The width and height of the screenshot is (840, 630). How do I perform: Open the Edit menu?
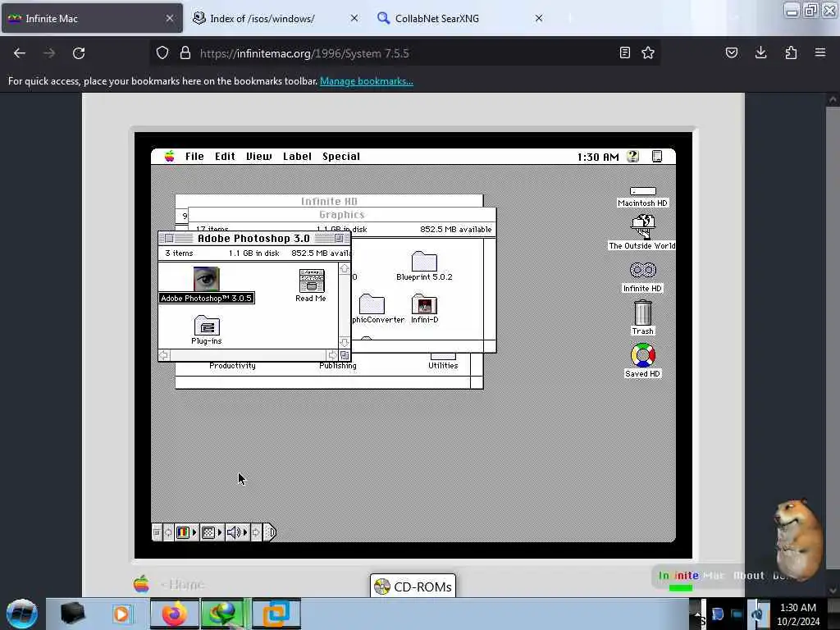pos(225,157)
